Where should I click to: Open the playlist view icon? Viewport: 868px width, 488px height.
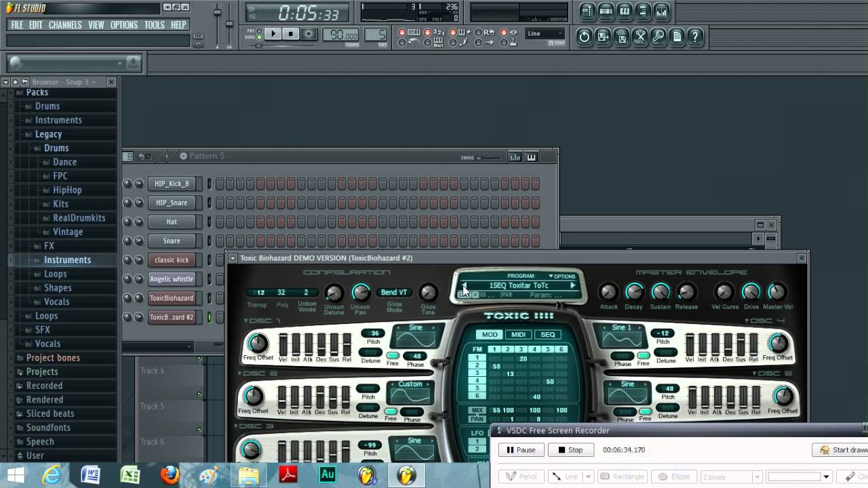587,12
